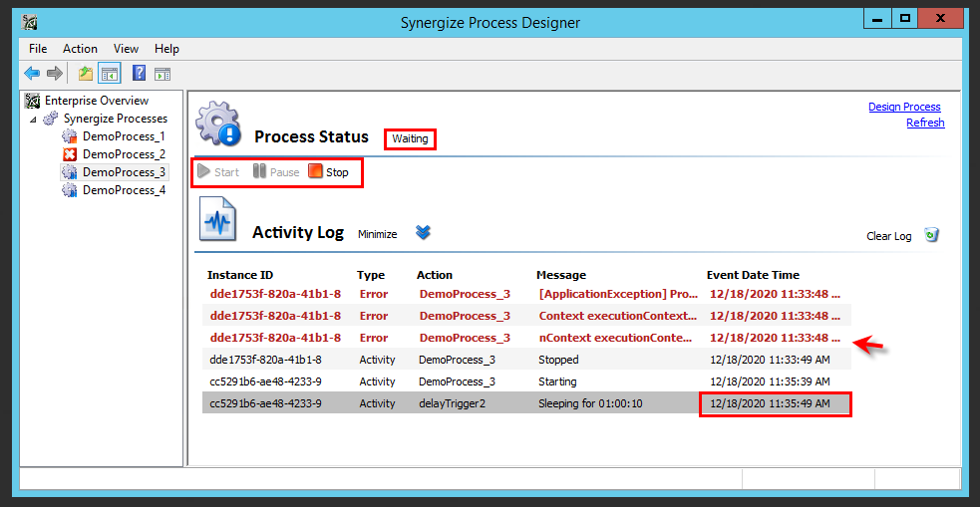
Task: Click the Back arrow toolbar icon
Action: click(32, 74)
